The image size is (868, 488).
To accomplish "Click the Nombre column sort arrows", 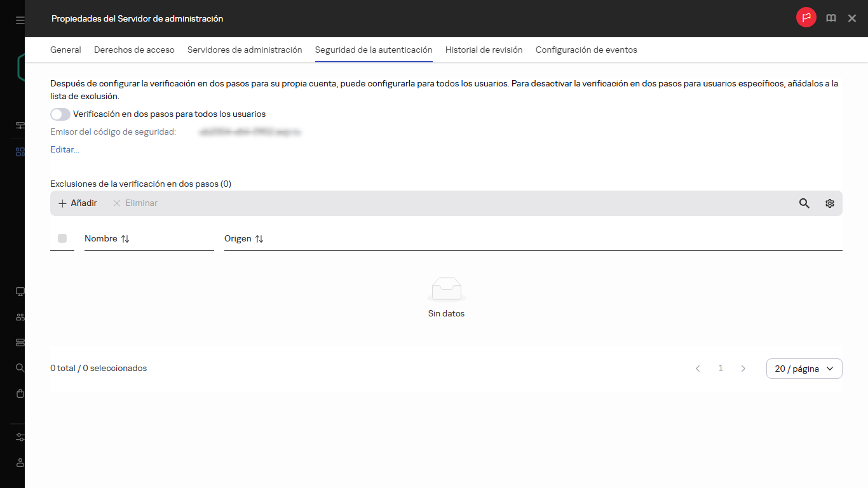I will click(125, 239).
